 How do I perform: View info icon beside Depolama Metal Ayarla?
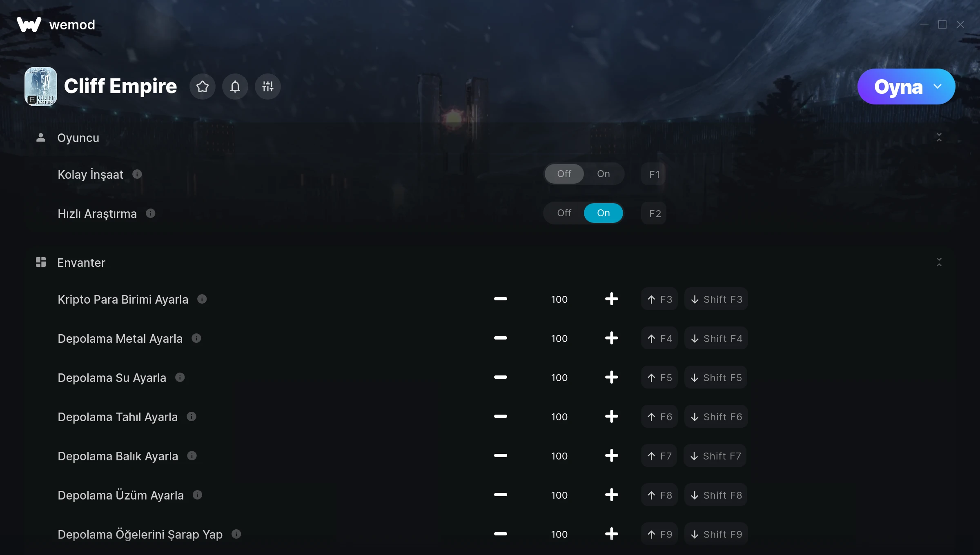(x=196, y=338)
